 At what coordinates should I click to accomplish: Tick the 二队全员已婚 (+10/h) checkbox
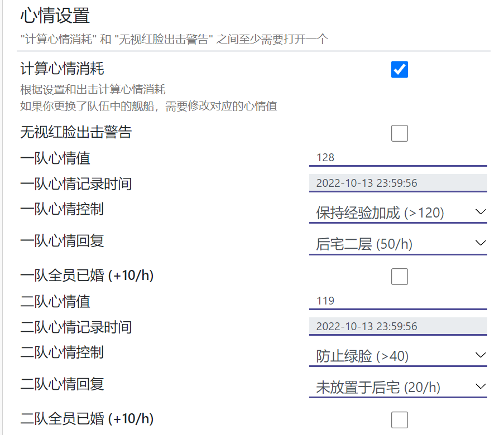tap(400, 420)
